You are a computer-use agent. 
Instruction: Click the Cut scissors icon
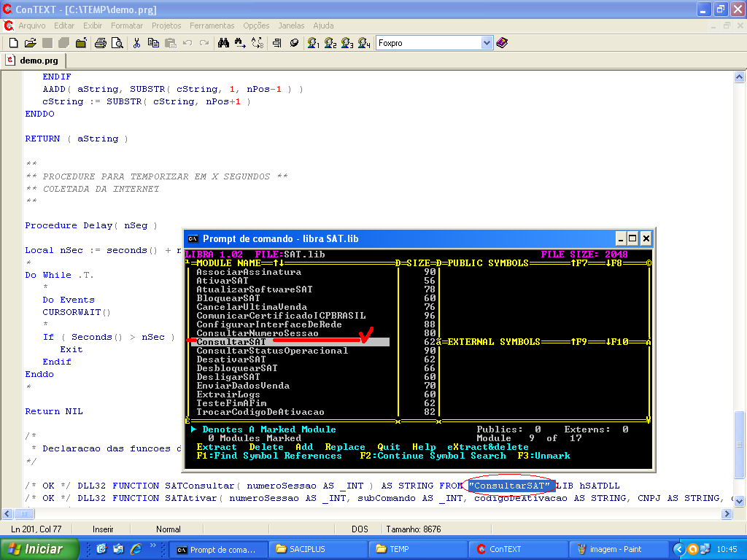(136, 43)
